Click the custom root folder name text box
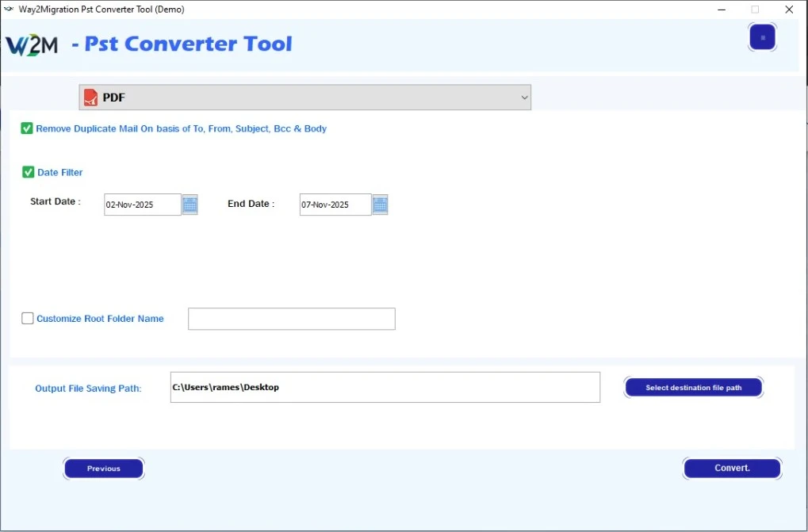Viewport: 808px width, 532px height. 291,319
